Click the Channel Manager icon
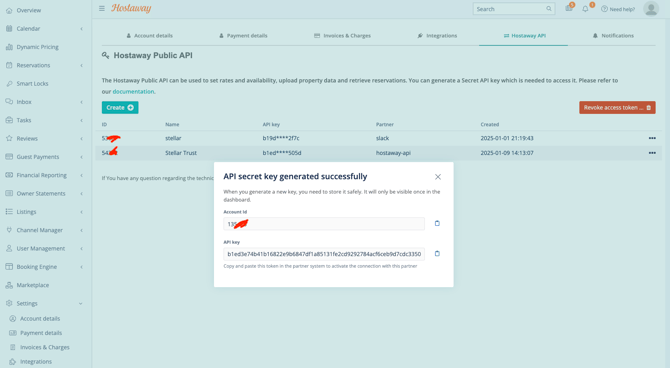The width and height of the screenshot is (670, 368). [x=9, y=230]
